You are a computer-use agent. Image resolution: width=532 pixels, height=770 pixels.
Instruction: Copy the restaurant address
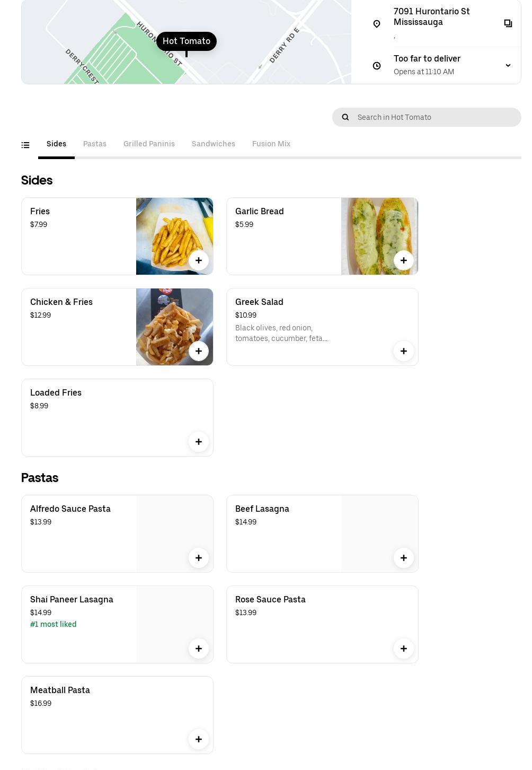click(508, 23)
